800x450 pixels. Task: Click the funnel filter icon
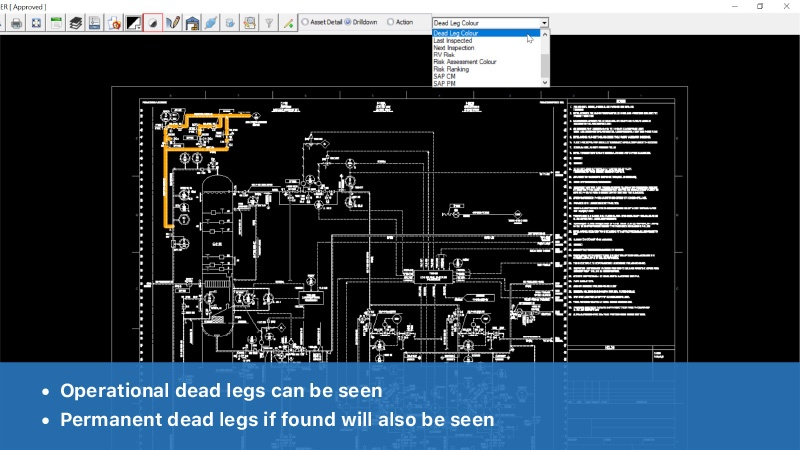[268, 22]
